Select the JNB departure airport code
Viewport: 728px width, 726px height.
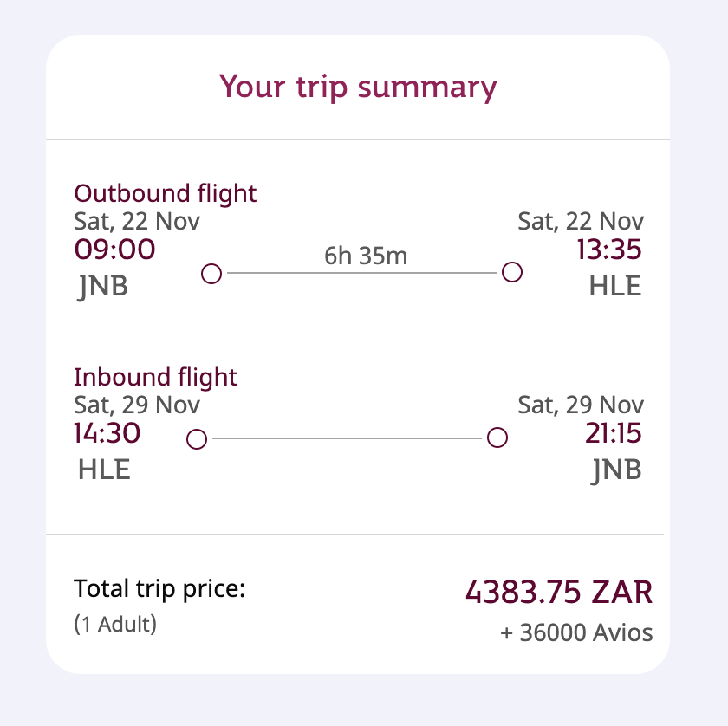point(103,286)
